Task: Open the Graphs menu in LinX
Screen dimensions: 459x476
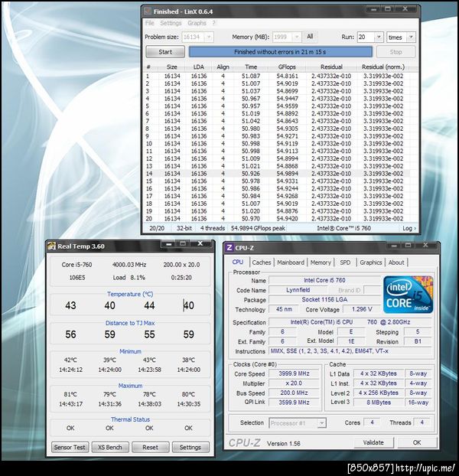Action: pyautogui.click(x=197, y=23)
